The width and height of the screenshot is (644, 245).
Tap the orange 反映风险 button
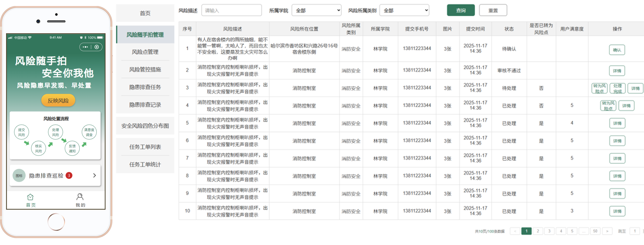(x=58, y=101)
